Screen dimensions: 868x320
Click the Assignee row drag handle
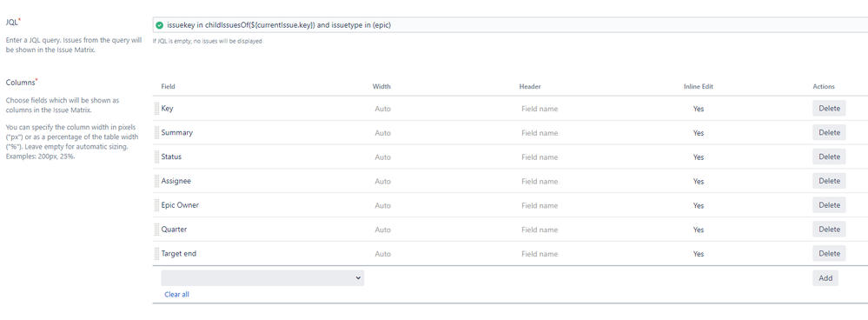(x=156, y=182)
